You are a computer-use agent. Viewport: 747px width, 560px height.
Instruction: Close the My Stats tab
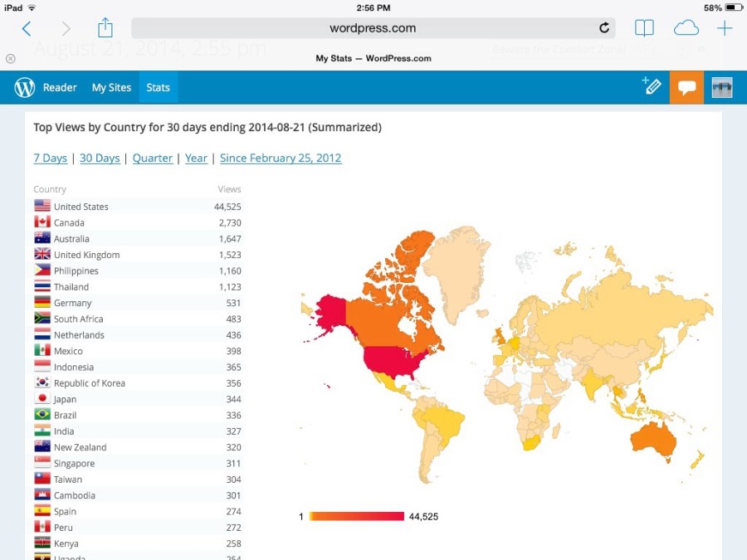click(x=11, y=59)
